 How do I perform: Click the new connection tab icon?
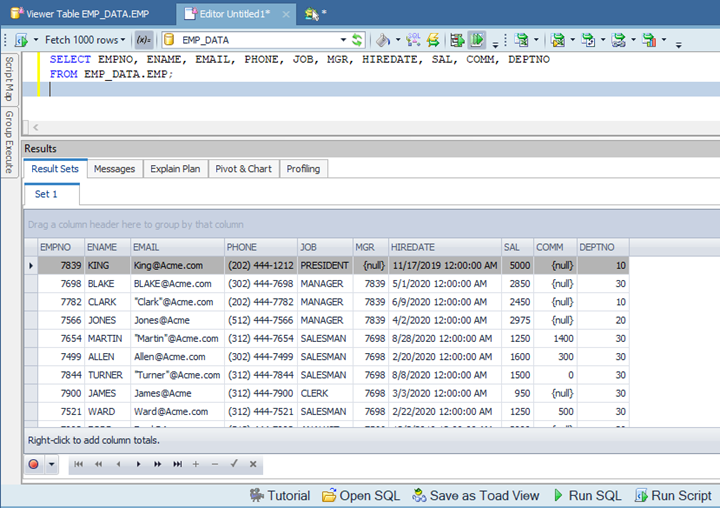(x=312, y=14)
